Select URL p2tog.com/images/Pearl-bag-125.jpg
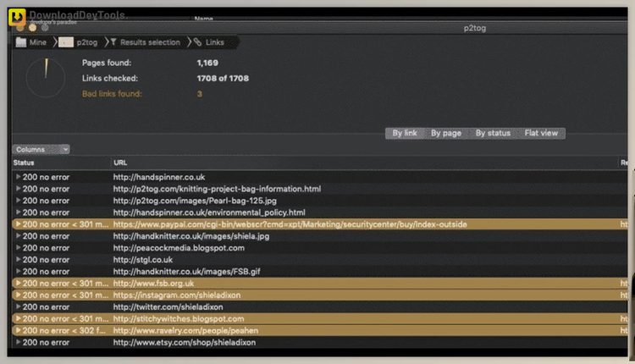This screenshot has height=364, width=635. coord(195,201)
